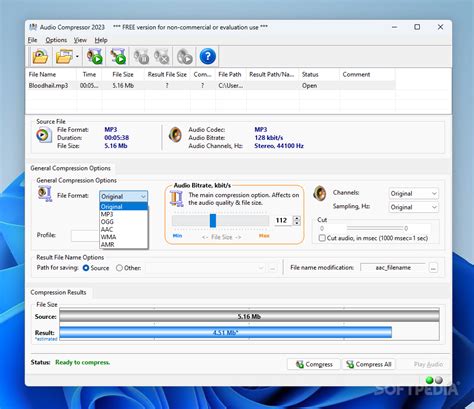Open folder of audio files icon
Screen dimensions: 474x409
(64, 56)
